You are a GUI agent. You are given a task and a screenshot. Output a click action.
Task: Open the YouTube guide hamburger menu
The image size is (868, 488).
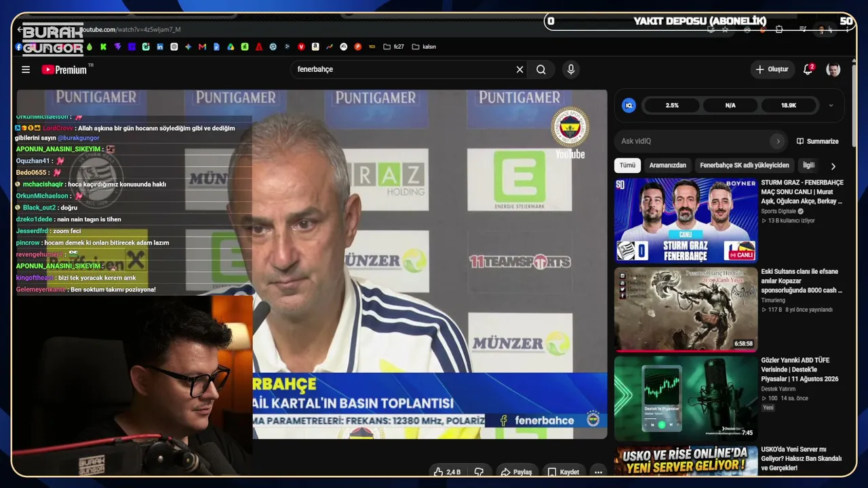[26, 69]
